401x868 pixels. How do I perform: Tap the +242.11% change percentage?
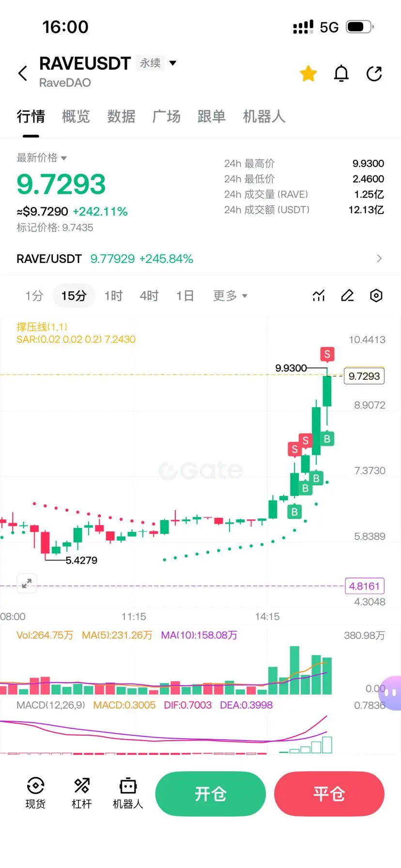pyautogui.click(x=100, y=212)
